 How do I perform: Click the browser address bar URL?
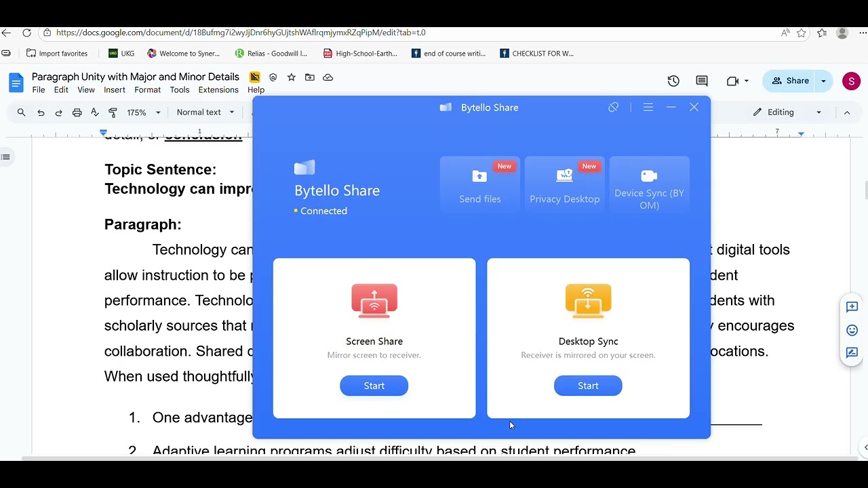(241, 33)
